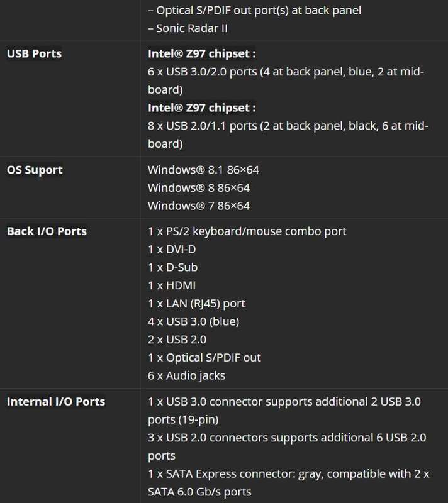Click the 6 x Audio jacks entry

186,375
